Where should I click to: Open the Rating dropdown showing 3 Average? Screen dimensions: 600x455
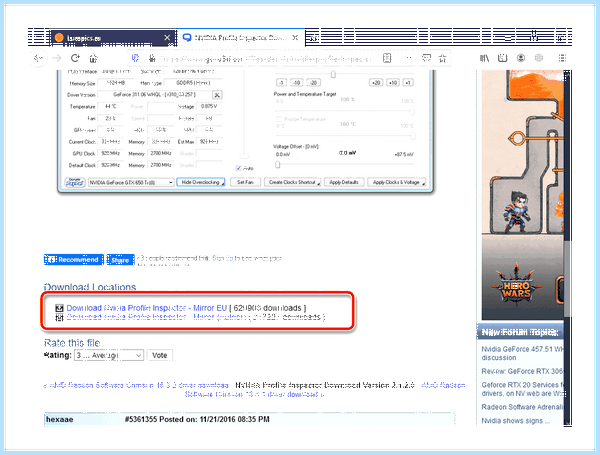(109, 356)
